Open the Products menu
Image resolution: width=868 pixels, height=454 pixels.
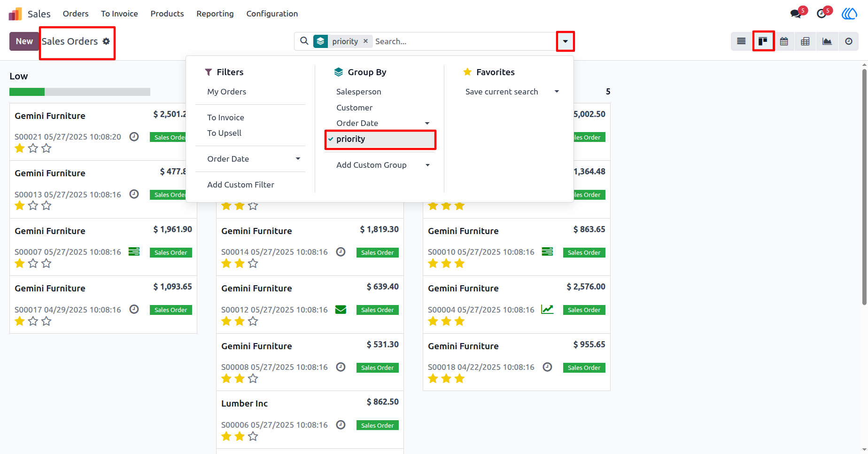click(167, 14)
